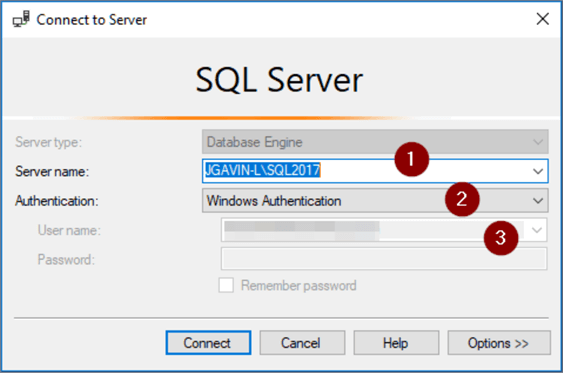Click the "User name:" label

click(x=69, y=230)
